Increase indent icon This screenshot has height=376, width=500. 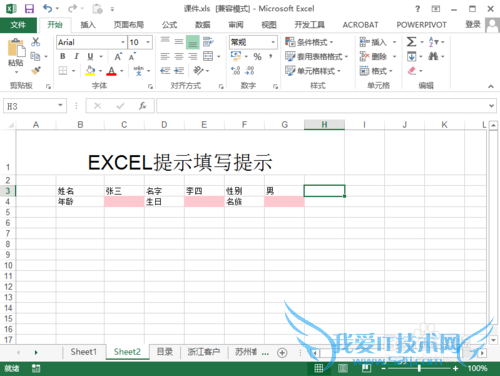(179, 71)
